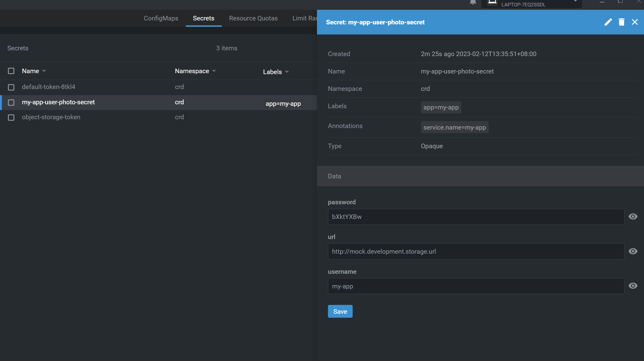This screenshot has width=644, height=361.
Task: Click the app=my-app label in table row
Action: pos(283,104)
